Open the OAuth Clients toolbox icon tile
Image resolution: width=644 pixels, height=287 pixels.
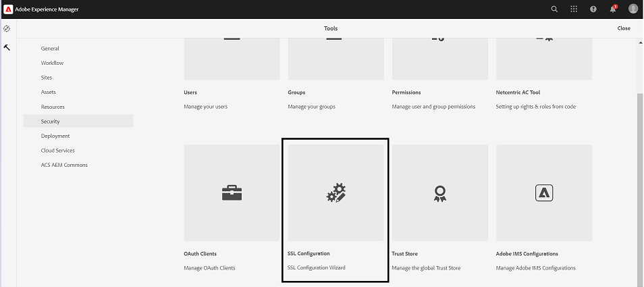pyautogui.click(x=232, y=193)
